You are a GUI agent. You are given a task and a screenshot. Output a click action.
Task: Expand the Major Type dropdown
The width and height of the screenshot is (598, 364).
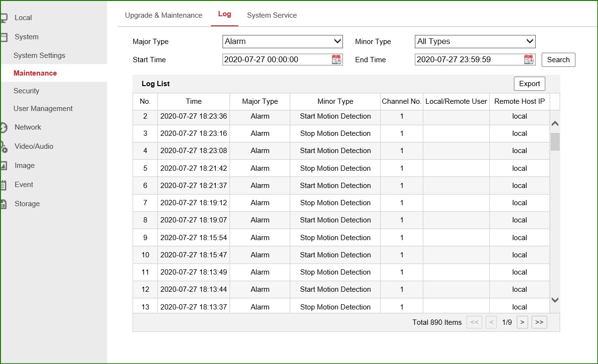[283, 42]
